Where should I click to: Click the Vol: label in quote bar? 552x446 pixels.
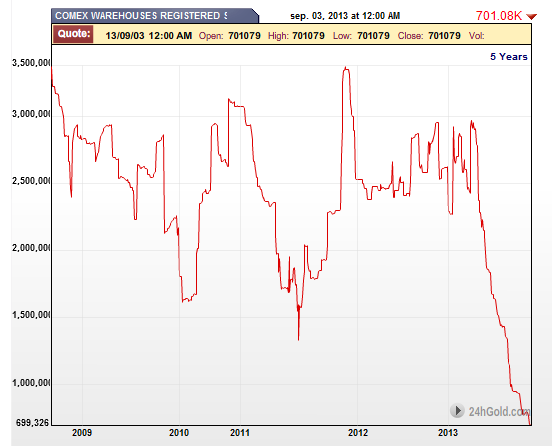click(477, 36)
